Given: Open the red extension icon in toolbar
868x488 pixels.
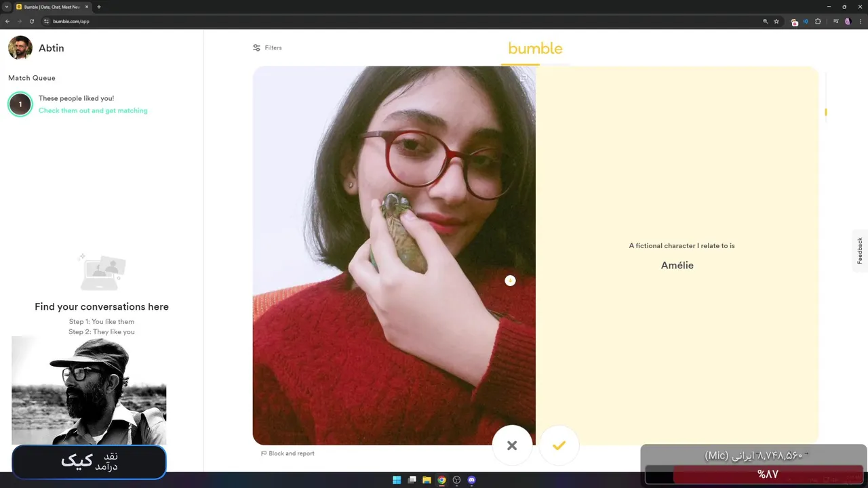Looking at the screenshot, I should coord(794,22).
